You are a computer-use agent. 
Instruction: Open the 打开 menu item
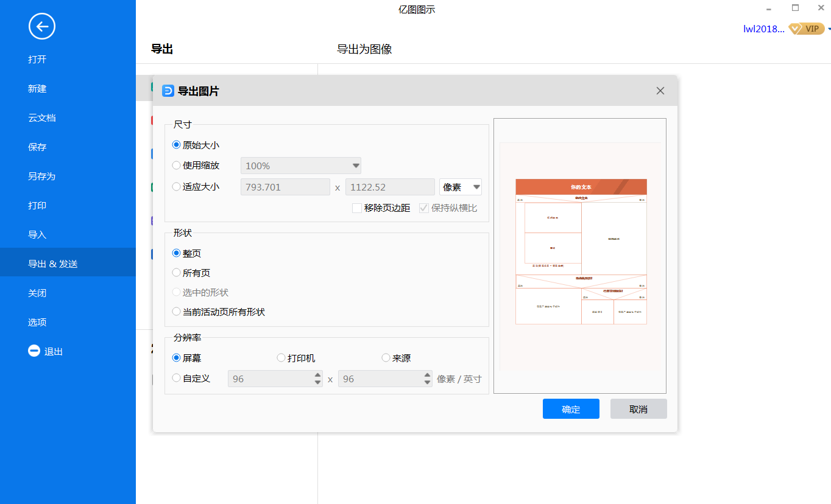(68, 60)
